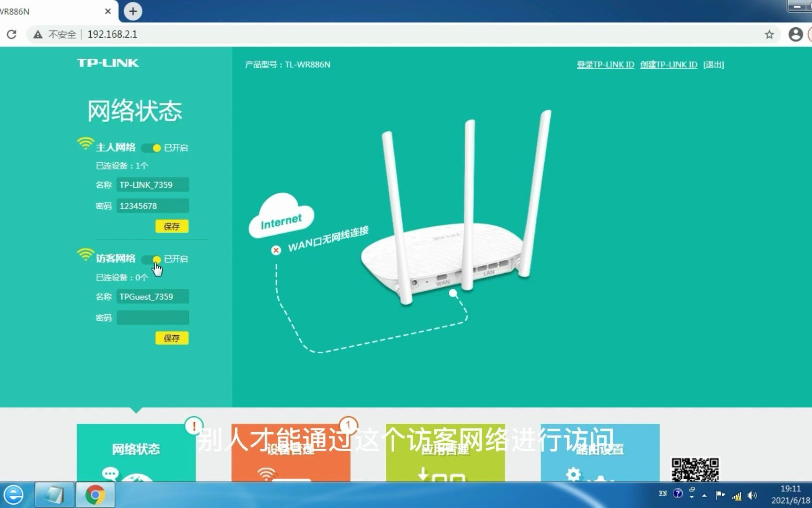
Task: Click the Internet cloud icon
Action: coord(281,216)
